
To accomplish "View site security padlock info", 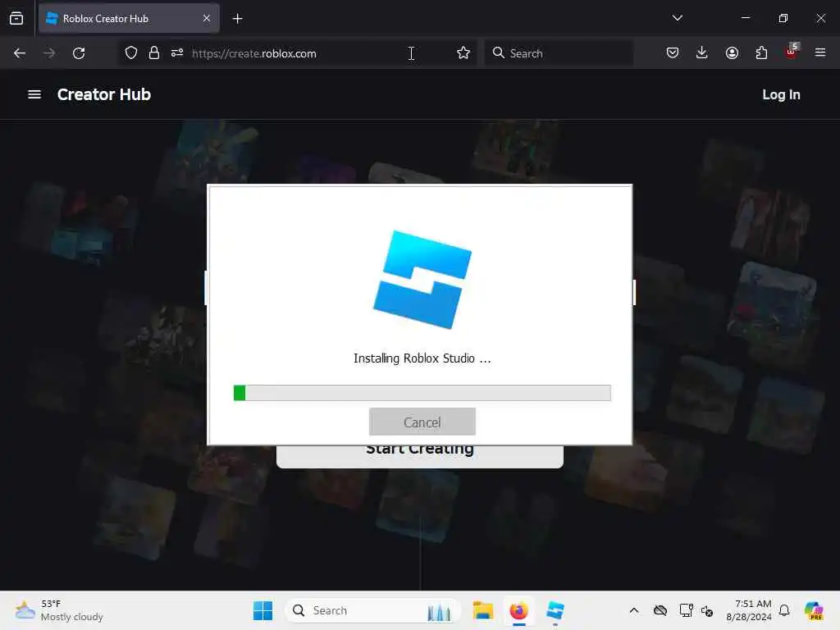I will click(154, 53).
